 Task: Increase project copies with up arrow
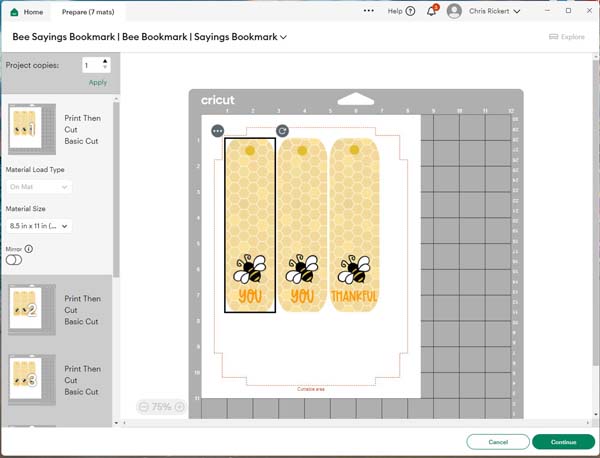coord(105,61)
